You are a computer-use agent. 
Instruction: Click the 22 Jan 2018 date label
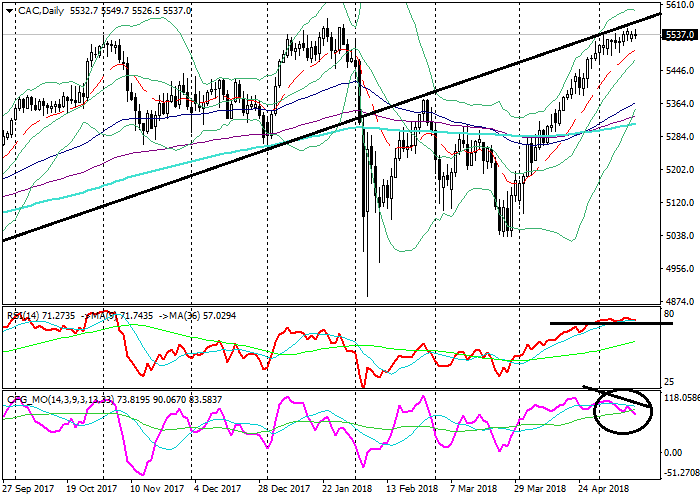pos(346,491)
